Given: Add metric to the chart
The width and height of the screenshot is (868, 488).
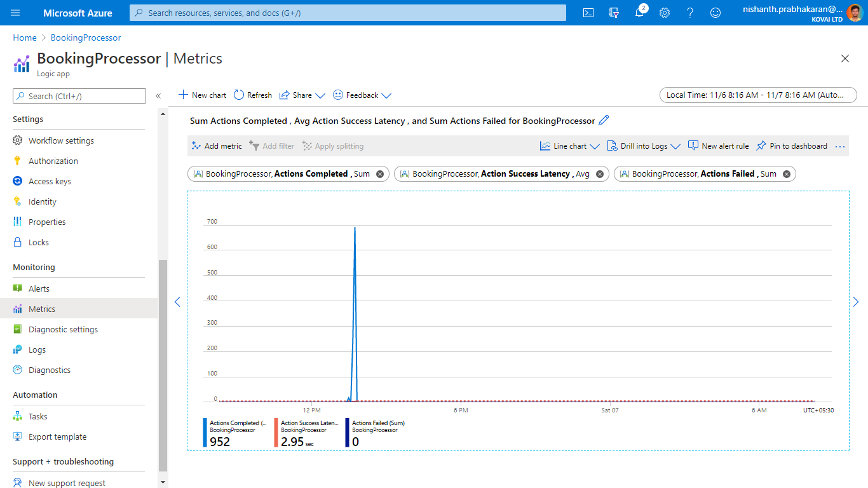Looking at the screenshot, I should click(217, 146).
